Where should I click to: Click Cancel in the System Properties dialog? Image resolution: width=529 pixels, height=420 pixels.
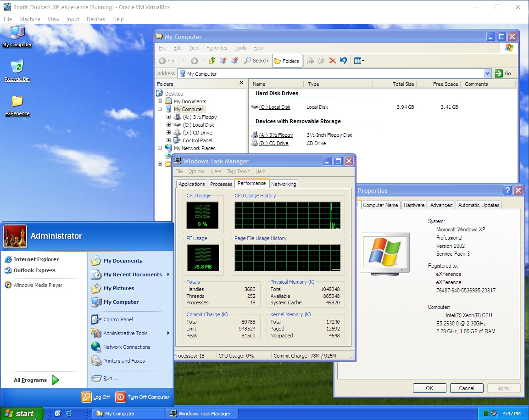pyautogui.click(x=467, y=388)
